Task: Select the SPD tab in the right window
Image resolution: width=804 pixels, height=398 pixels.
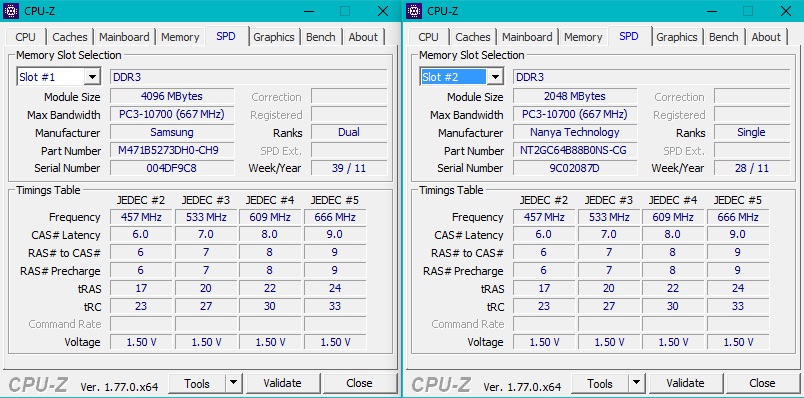Action: pyautogui.click(x=629, y=36)
